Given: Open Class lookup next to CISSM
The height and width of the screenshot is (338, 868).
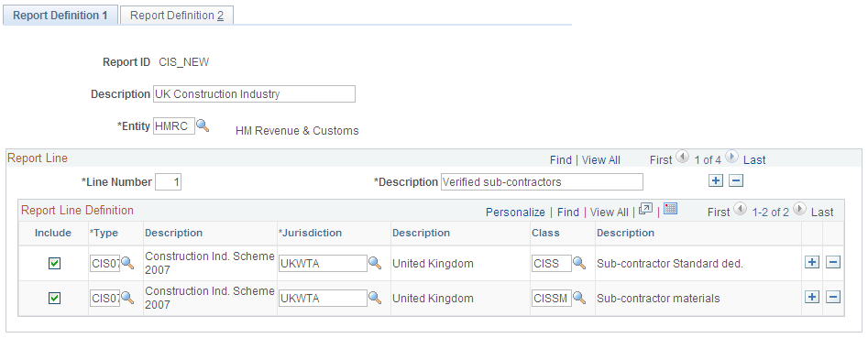Looking at the screenshot, I should click(579, 299).
